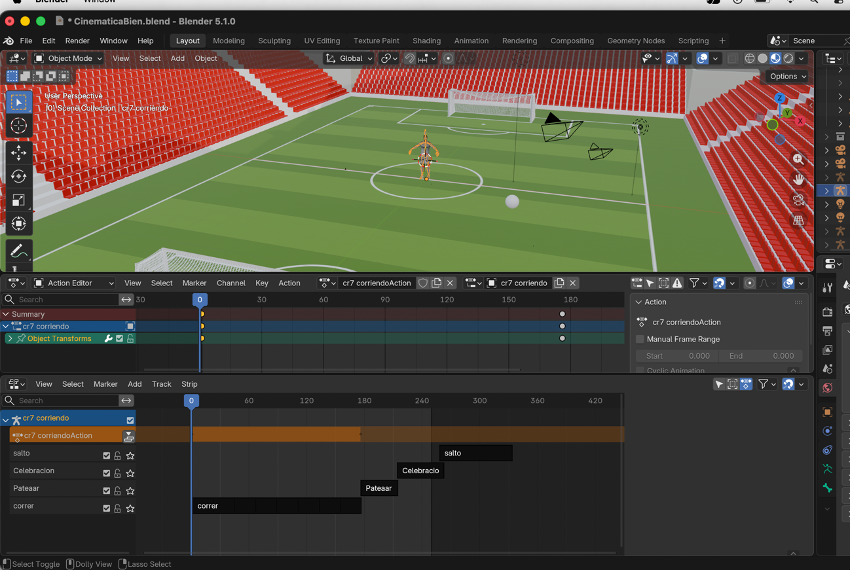
Task: Open the Object Mode dropdown
Action: pyautogui.click(x=68, y=58)
